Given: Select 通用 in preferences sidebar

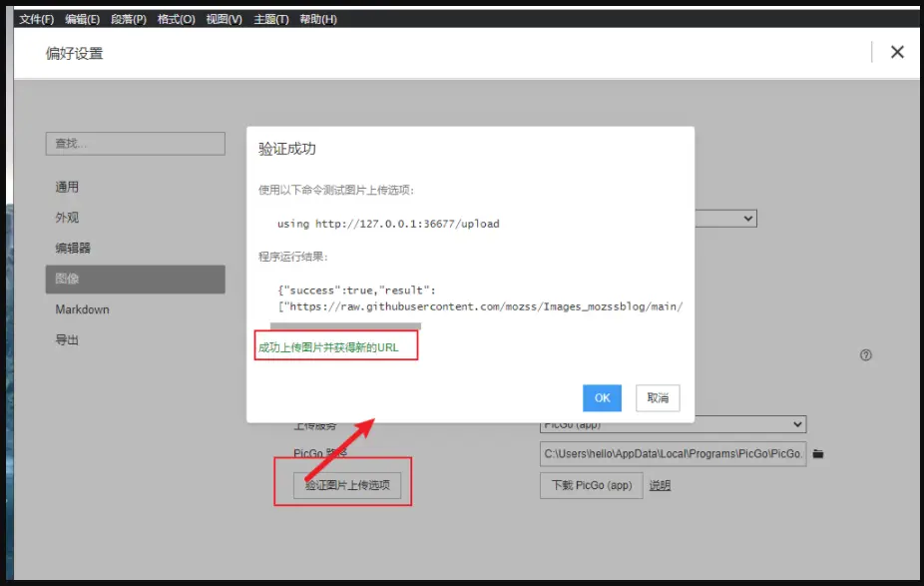Looking at the screenshot, I should click(136, 187).
